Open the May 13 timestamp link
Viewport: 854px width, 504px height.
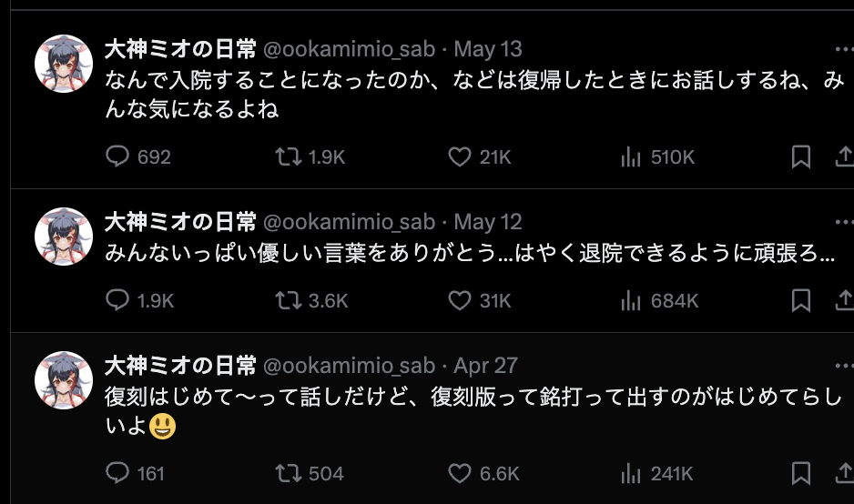488,49
